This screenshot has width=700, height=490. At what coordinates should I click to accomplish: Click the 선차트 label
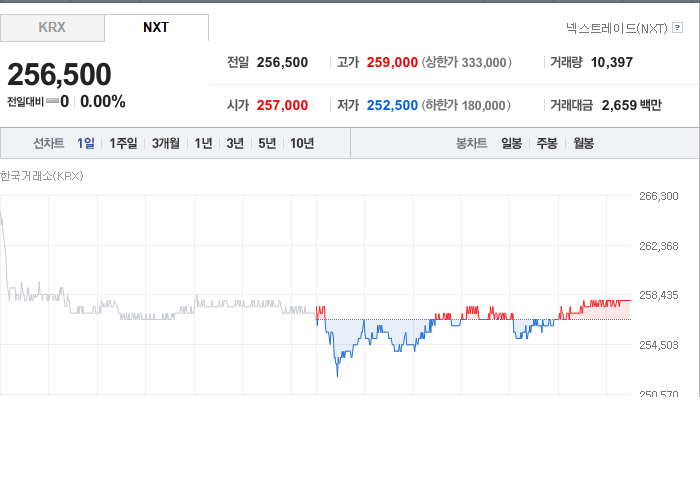[49, 143]
